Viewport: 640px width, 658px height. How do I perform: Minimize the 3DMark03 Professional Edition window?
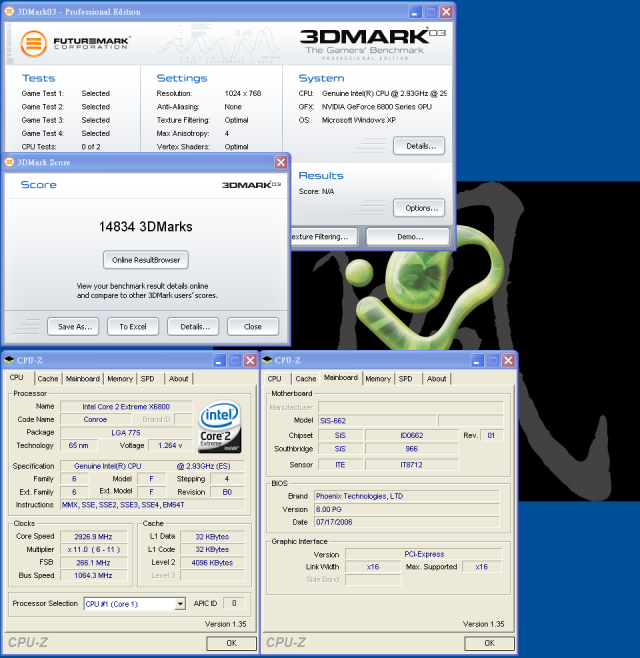click(x=415, y=11)
